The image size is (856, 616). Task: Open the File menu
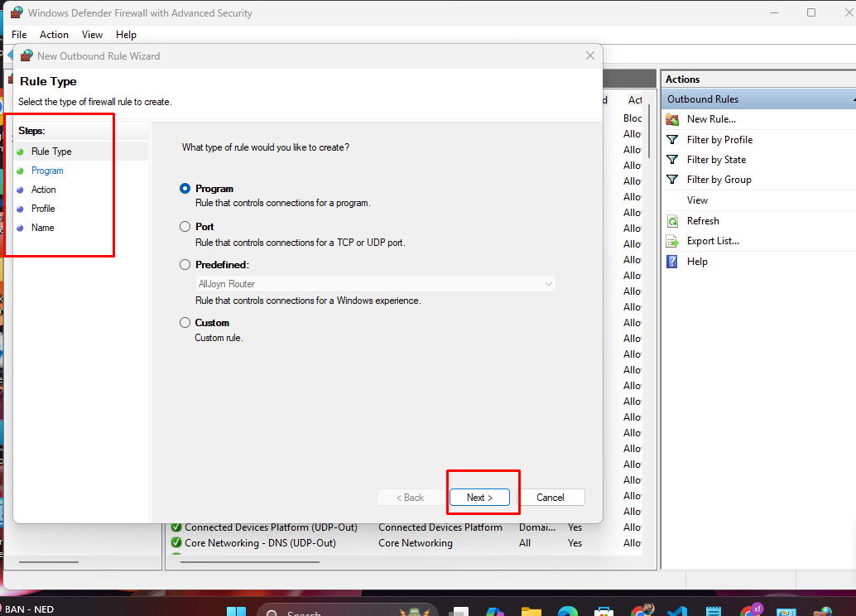tap(19, 35)
